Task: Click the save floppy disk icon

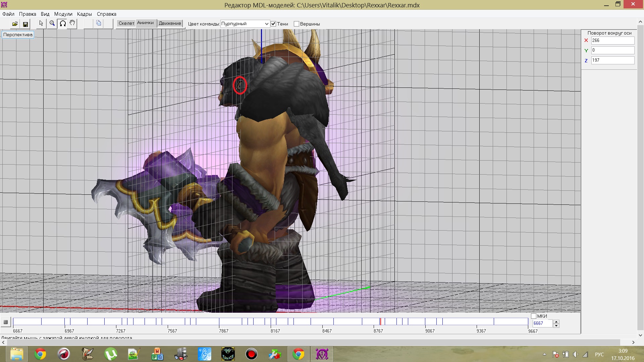Action: pyautogui.click(x=25, y=24)
